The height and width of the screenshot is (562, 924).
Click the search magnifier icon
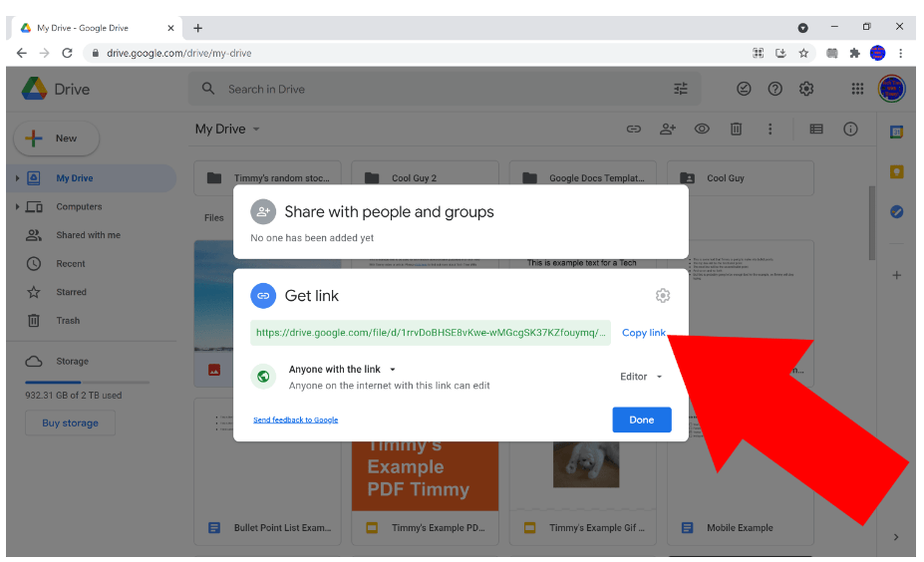point(208,89)
